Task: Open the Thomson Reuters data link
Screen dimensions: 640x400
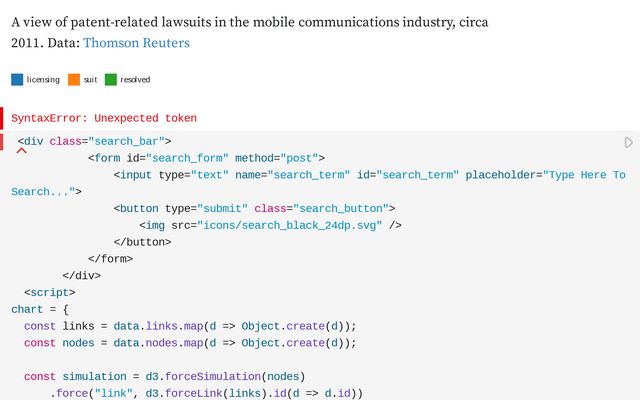Action: click(x=135, y=43)
